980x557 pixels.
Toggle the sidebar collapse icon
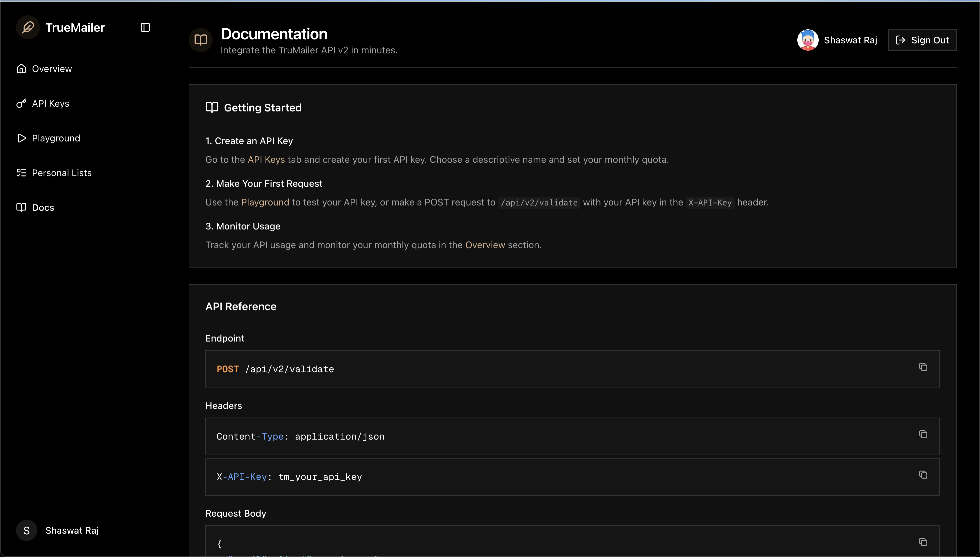pos(145,28)
